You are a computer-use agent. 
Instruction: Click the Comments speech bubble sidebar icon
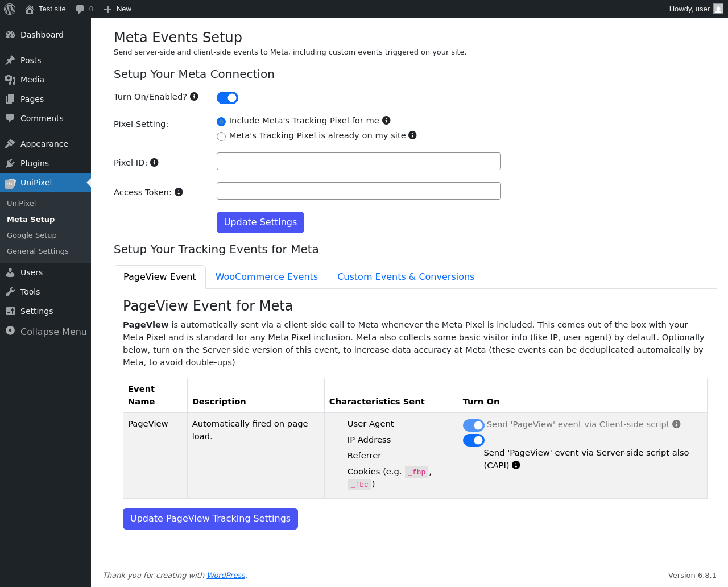tap(10, 118)
